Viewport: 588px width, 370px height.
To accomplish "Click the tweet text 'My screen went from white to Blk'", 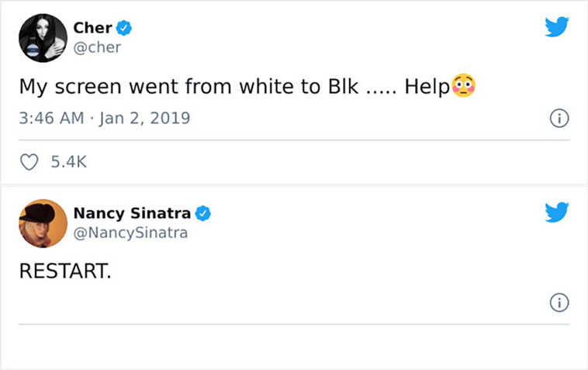I will click(x=189, y=87).
